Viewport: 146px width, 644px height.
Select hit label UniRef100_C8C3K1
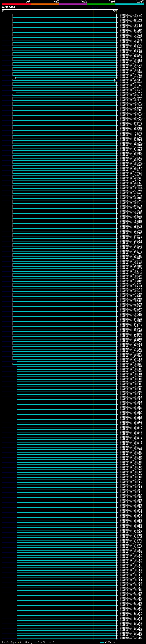click(131, 361)
